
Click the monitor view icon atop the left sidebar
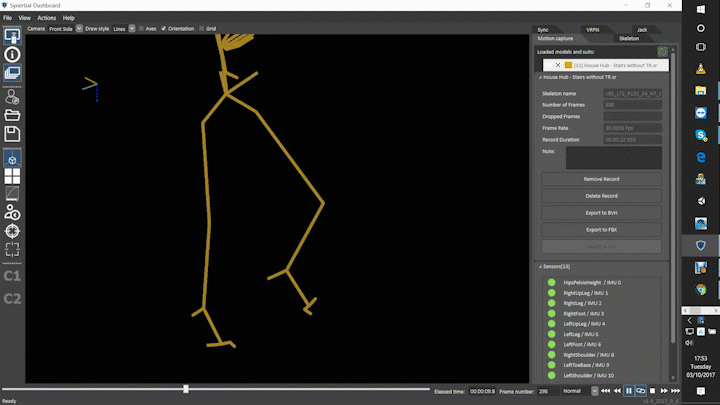12,36
